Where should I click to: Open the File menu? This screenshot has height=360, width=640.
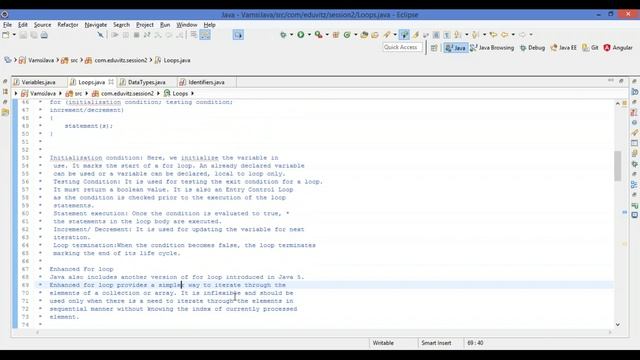tap(7, 25)
